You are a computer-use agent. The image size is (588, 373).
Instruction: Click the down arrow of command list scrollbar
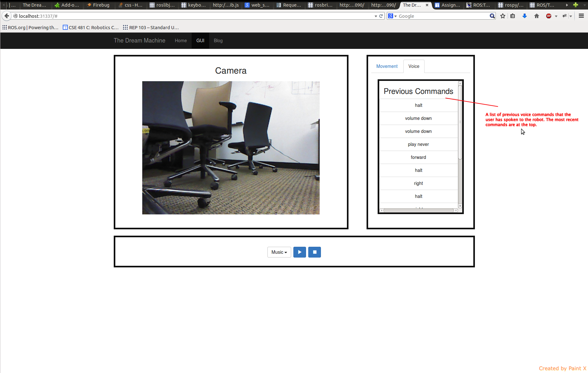click(460, 206)
